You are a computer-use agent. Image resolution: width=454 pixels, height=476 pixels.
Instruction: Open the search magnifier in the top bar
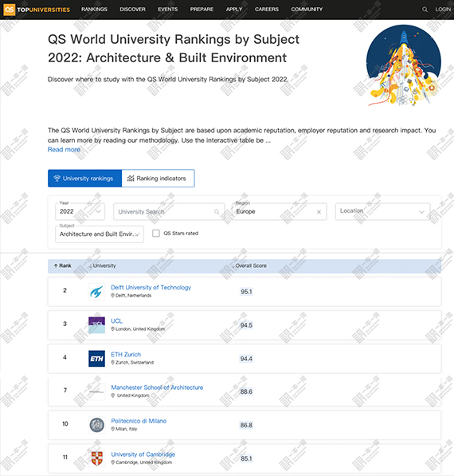[x=425, y=10]
